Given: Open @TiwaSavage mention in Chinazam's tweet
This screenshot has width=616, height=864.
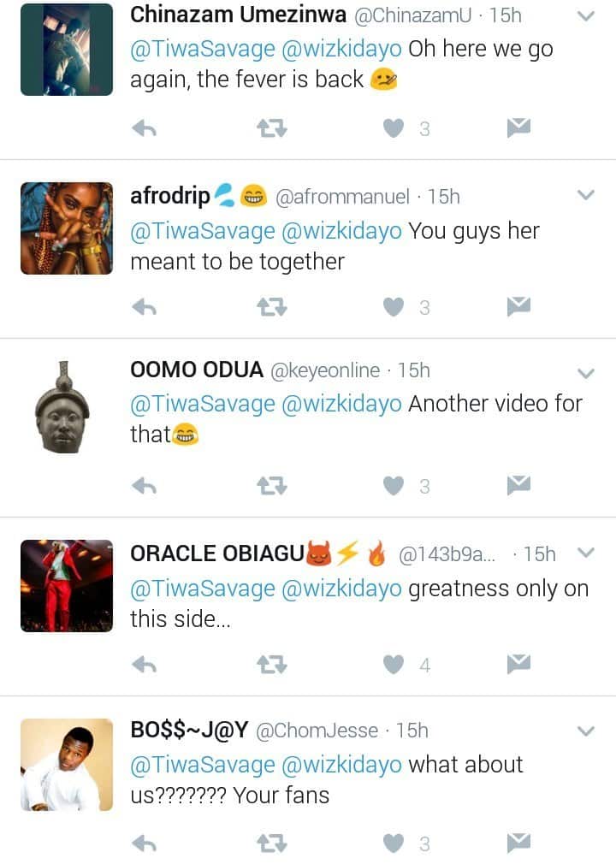Looking at the screenshot, I should click(x=202, y=49).
